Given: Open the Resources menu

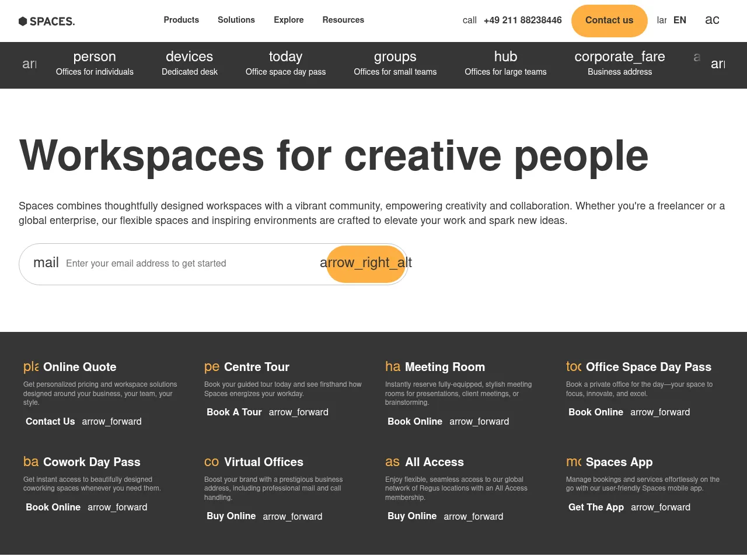Looking at the screenshot, I should [x=343, y=20].
